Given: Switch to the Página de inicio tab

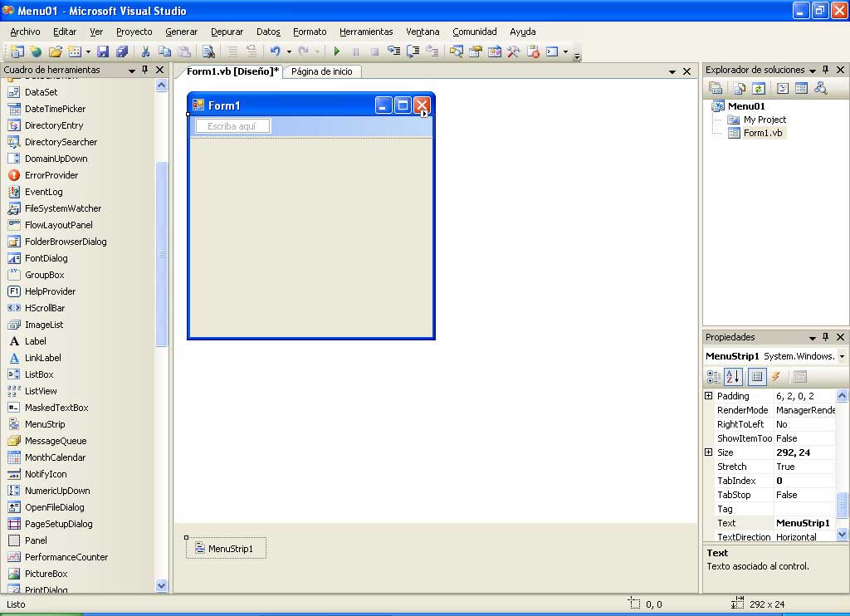Looking at the screenshot, I should click(321, 71).
